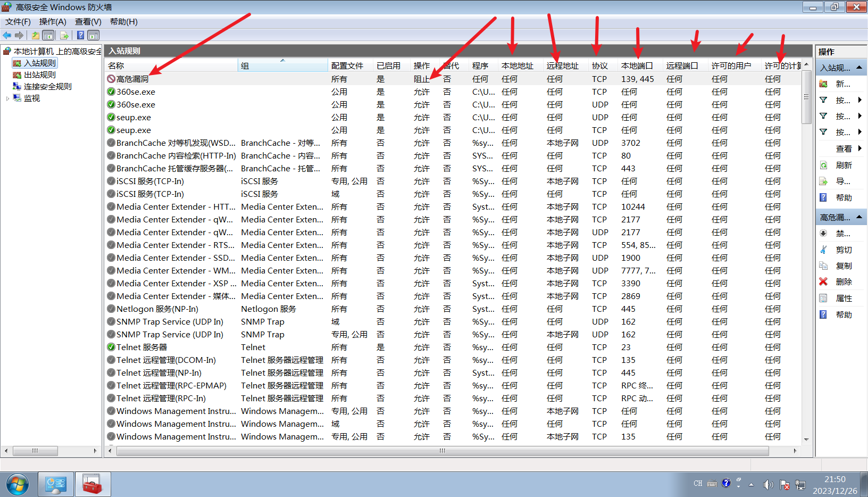Sort by the 远程地址 column header
This screenshot has height=497, width=868.
[x=566, y=65]
